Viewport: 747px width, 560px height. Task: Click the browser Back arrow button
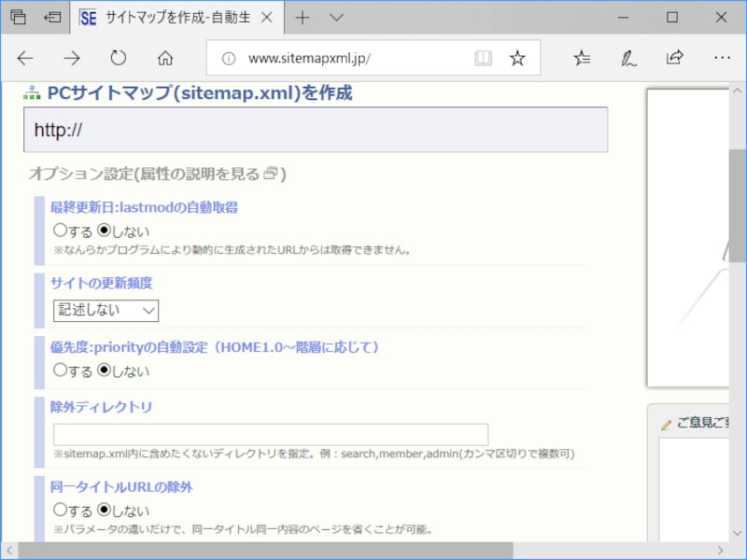click(25, 58)
